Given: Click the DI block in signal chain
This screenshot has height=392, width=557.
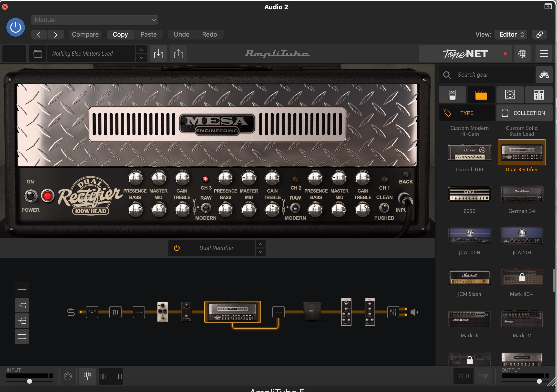Looking at the screenshot, I should click(115, 312).
